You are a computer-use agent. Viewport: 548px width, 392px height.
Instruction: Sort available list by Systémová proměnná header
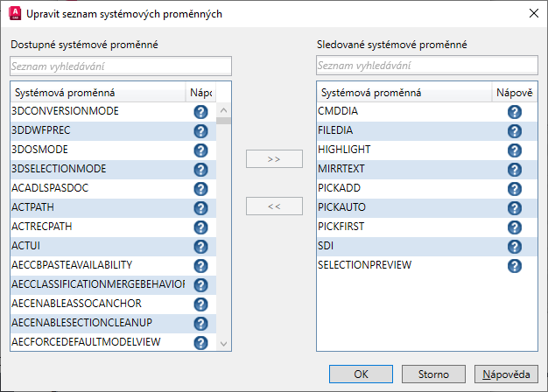(96, 92)
